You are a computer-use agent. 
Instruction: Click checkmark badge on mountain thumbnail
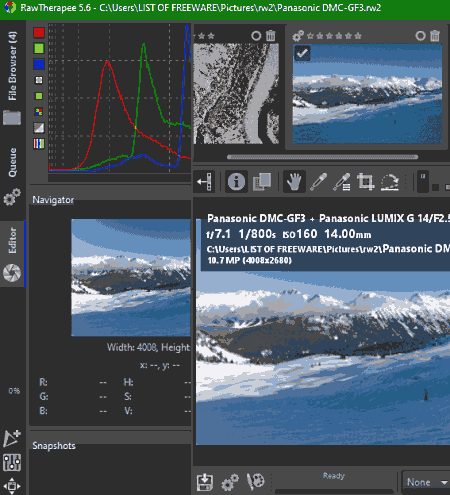pyautogui.click(x=302, y=53)
